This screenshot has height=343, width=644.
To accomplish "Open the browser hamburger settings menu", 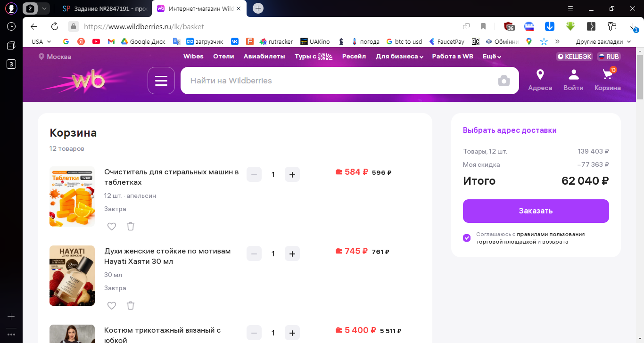I will coord(570,8).
